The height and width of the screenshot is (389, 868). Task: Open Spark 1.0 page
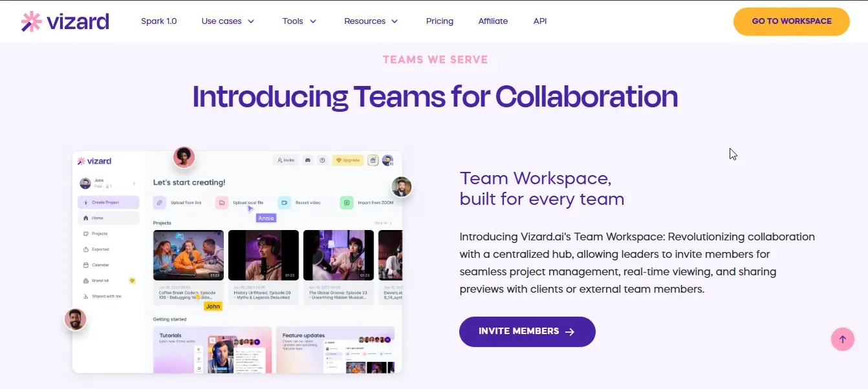coord(159,21)
